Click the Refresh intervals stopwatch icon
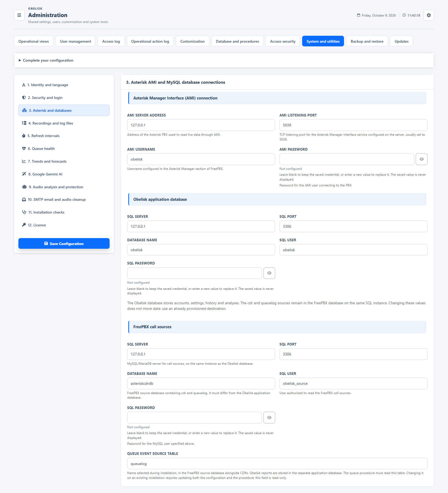The width and height of the screenshot is (448, 493). pos(24,136)
